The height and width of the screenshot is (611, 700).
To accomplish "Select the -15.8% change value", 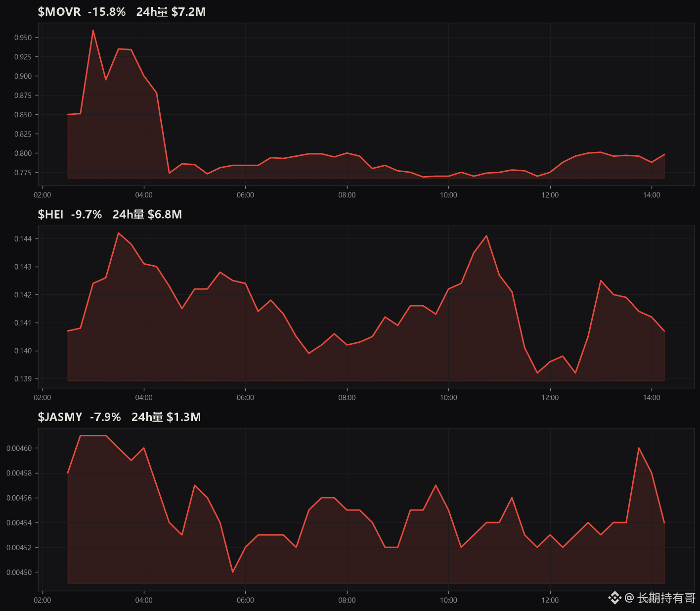I will click(x=107, y=12).
